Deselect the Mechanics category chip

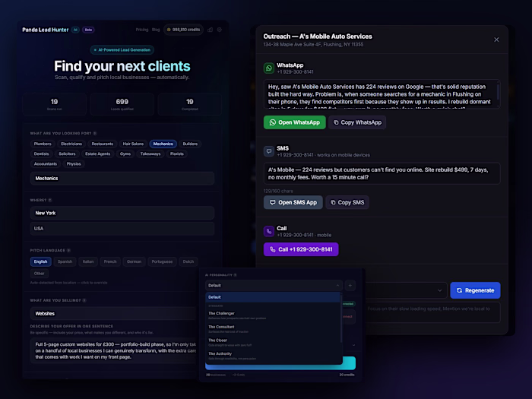pyautogui.click(x=163, y=144)
